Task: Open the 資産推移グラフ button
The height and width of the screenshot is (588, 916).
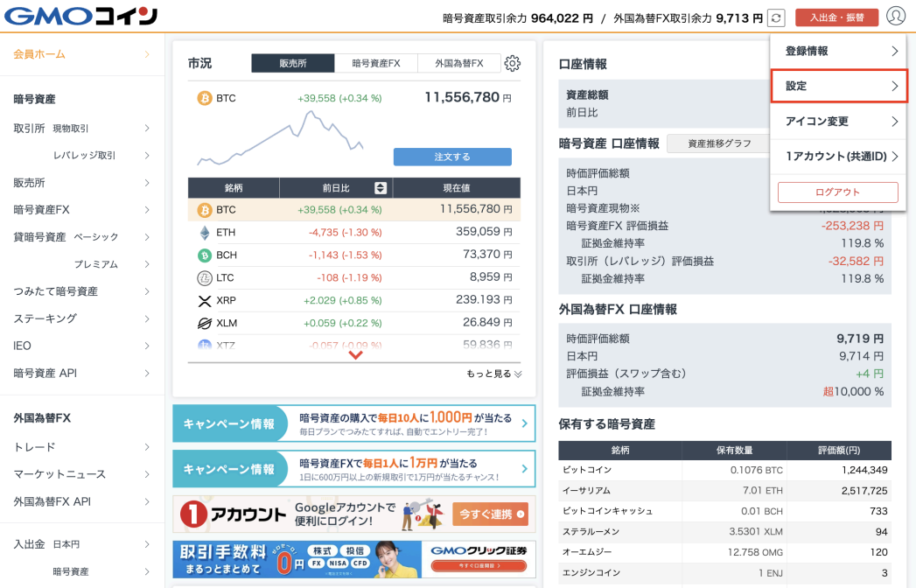Action: (x=719, y=143)
